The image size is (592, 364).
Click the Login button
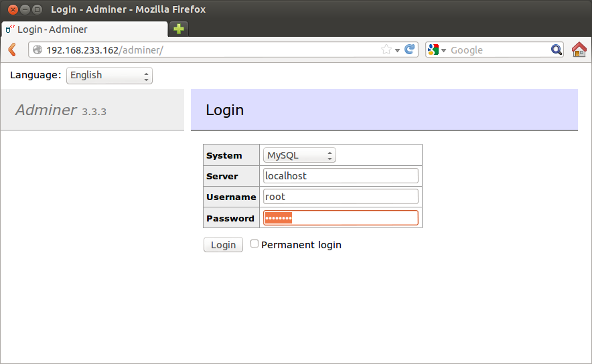pos(223,245)
